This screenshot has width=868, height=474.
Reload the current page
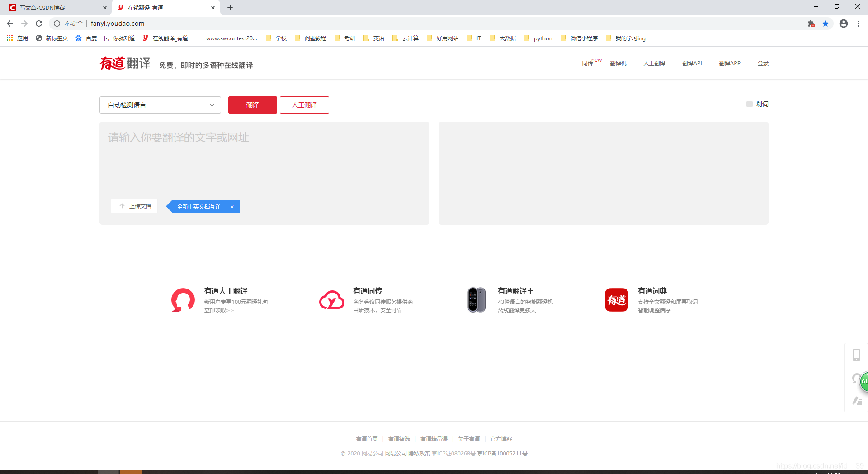tap(39, 24)
